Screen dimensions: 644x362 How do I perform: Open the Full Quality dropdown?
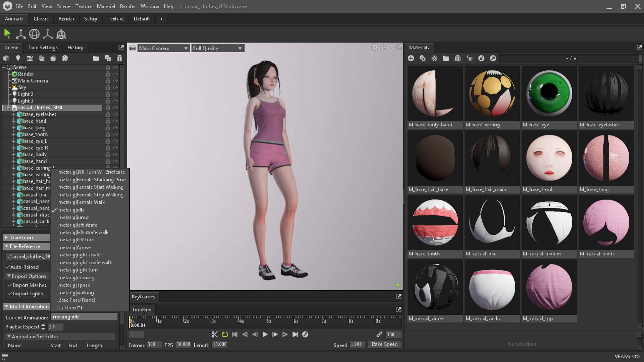pyautogui.click(x=218, y=48)
